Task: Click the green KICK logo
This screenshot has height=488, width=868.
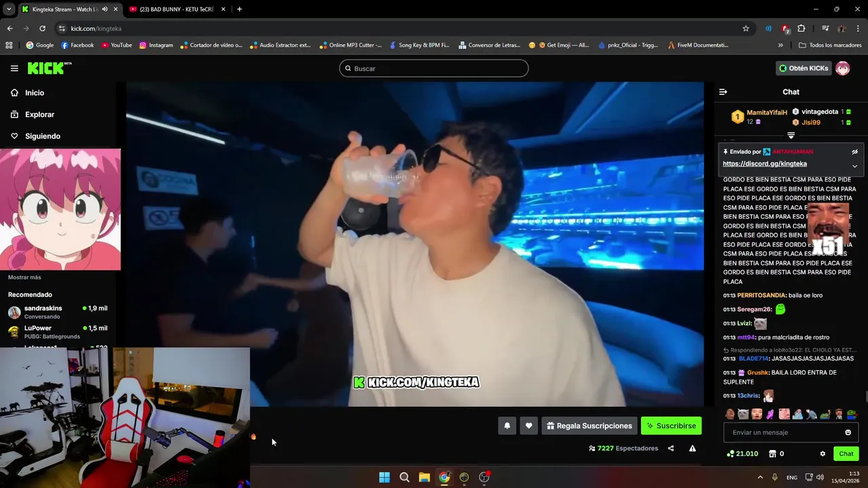Action: tap(49, 68)
